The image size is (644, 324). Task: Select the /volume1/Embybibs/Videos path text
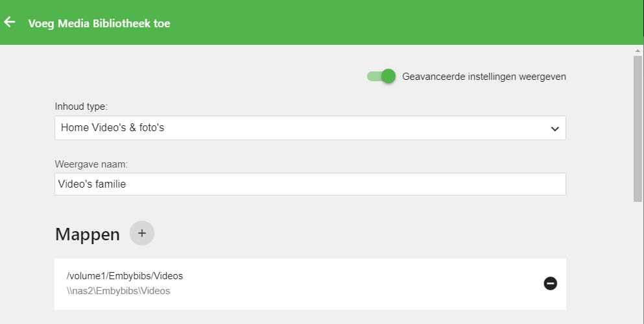pyautogui.click(x=125, y=276)
